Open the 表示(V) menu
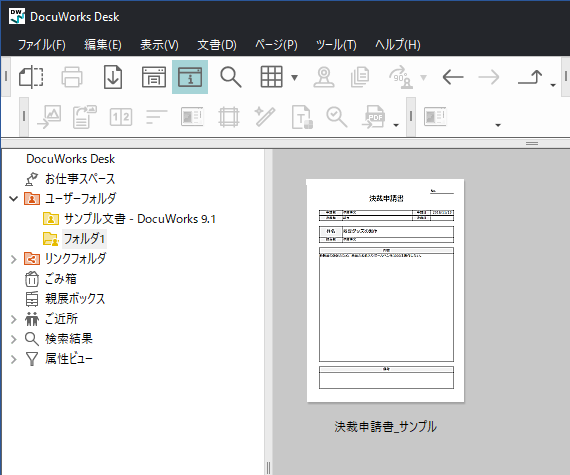Image resolution: width=570 pixels, height=475 pixels. [159, 45]
